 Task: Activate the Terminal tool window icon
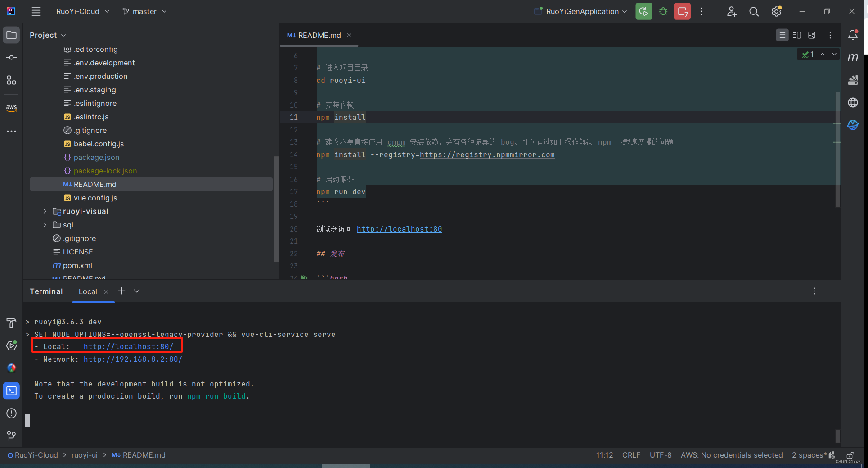click(x=11, y=391)
